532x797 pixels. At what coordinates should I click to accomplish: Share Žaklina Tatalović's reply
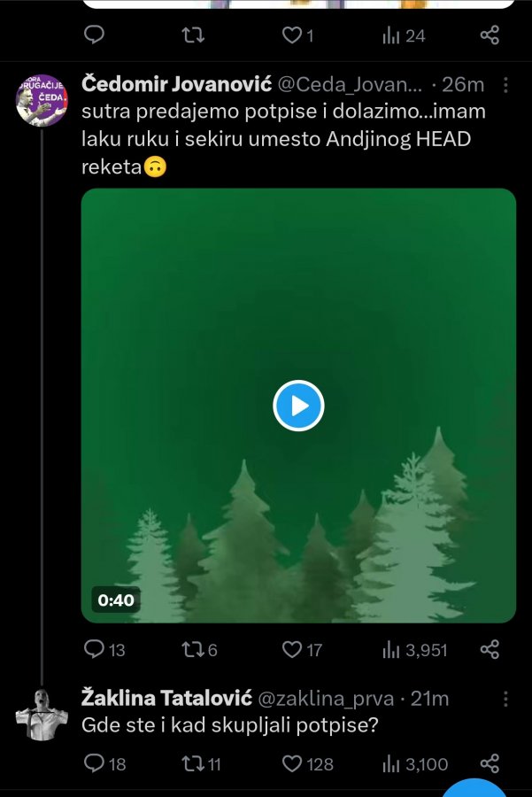click(x=490, y=763)
